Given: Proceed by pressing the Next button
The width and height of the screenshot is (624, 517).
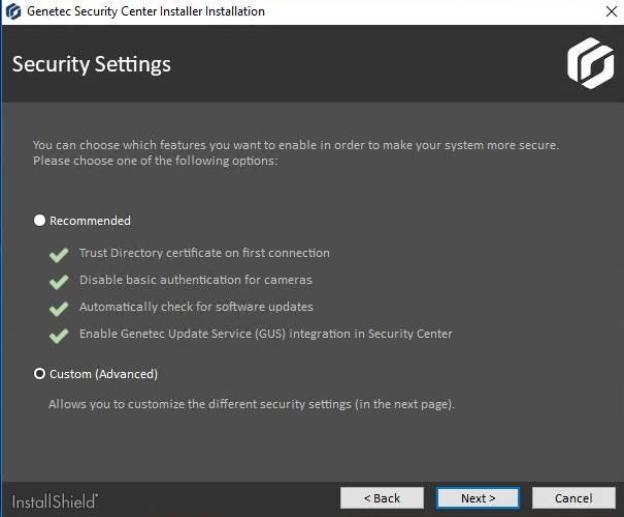Looking at the screenshot, I should 477,498.
